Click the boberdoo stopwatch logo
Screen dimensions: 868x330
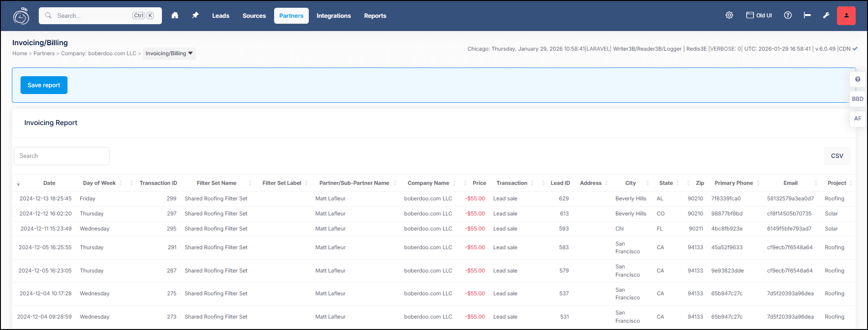point(21,16)
